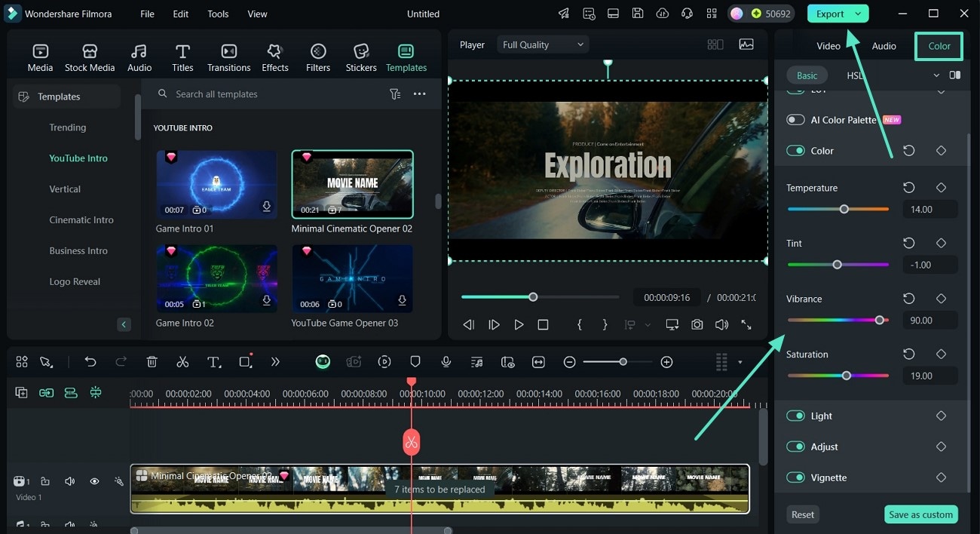Click the split scissors icon in timeline toolbar
The width and height of the screenshot is (980, 534).
[x=182, y=362]
